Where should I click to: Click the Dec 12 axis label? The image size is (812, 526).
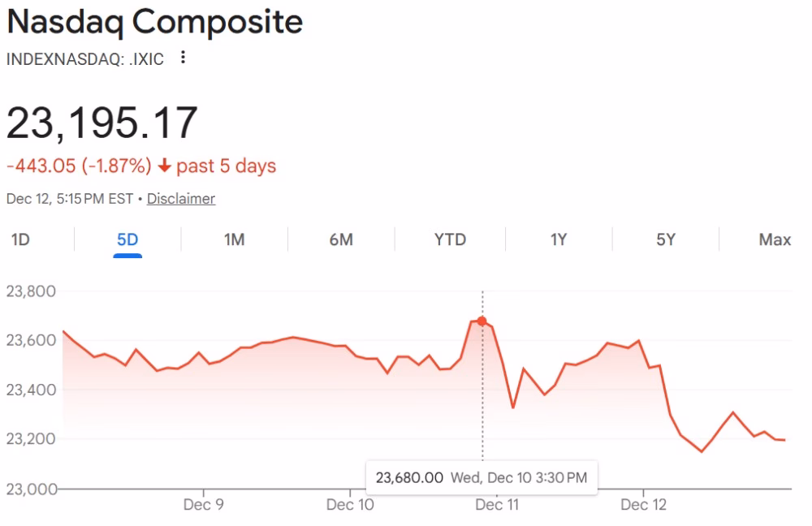pyautogui.click(x=643, y=505)
